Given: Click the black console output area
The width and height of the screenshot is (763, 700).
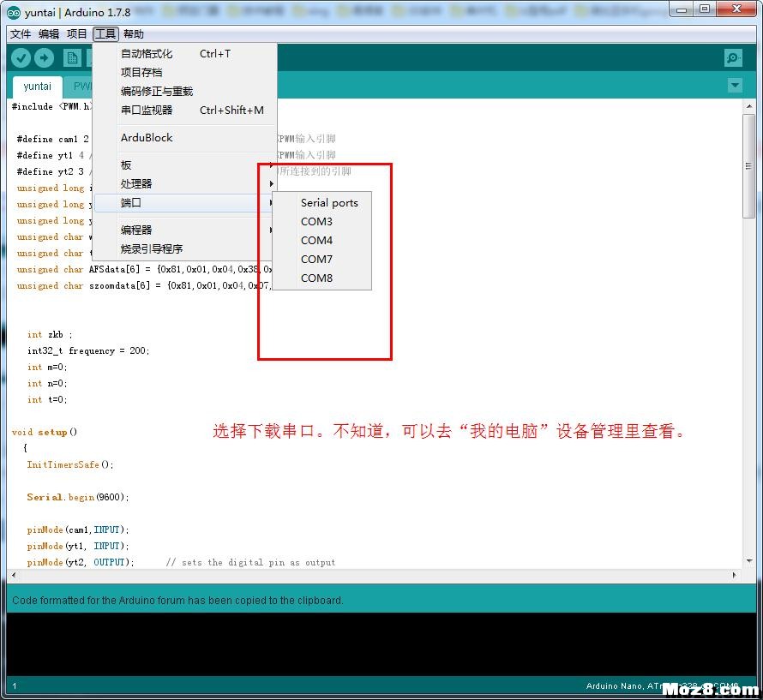Looking at the screenshot, I should coord(381,644).
